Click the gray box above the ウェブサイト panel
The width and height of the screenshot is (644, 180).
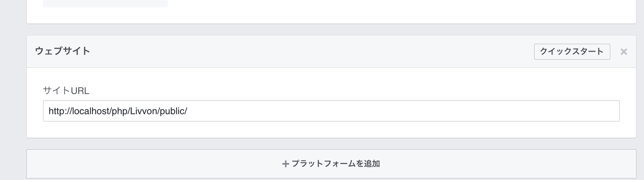pyautogui.click(x=105, y=3)
